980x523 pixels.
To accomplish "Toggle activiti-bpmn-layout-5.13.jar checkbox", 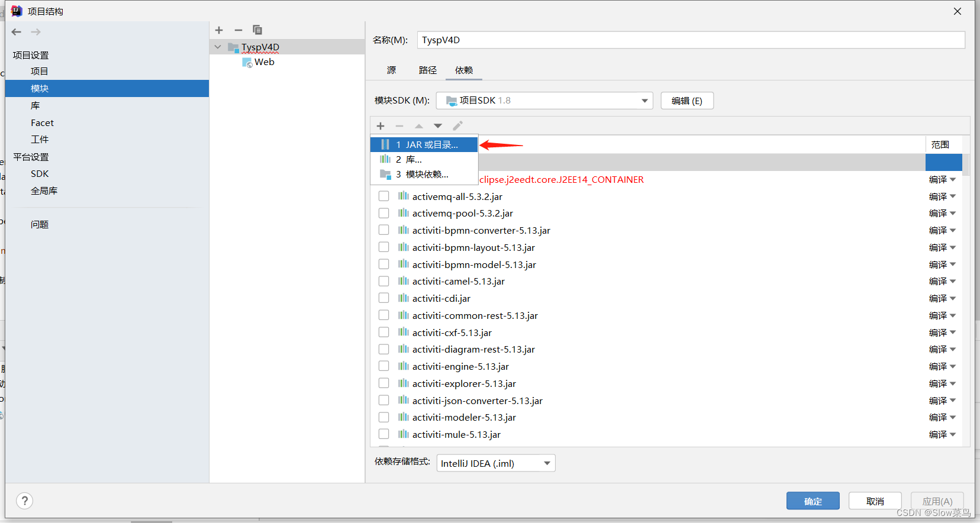I will point(384,247).
